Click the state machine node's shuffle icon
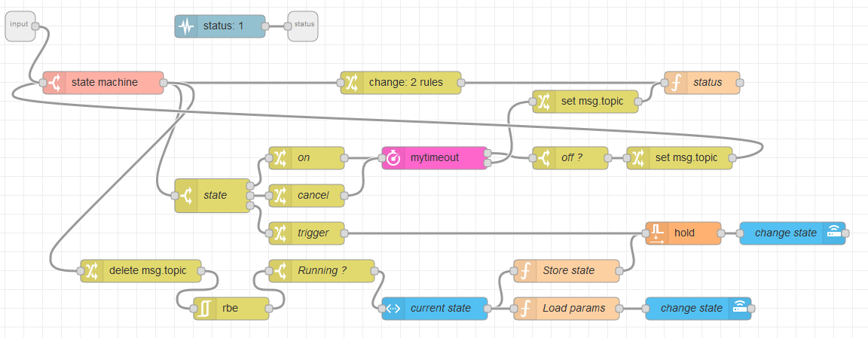868x338 pixels. [54, 83]
